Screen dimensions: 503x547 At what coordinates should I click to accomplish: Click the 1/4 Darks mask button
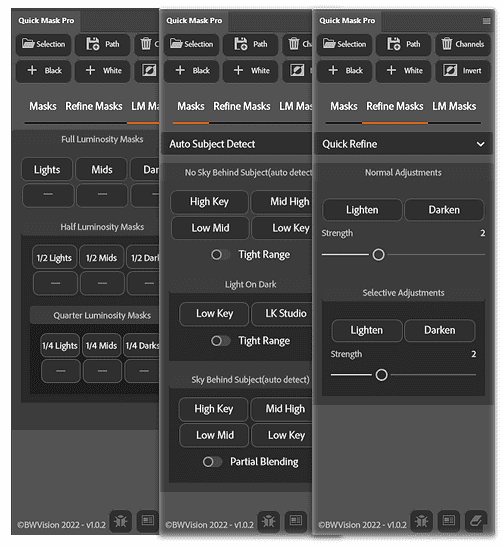pyautogui.click(x=142, y=346)
